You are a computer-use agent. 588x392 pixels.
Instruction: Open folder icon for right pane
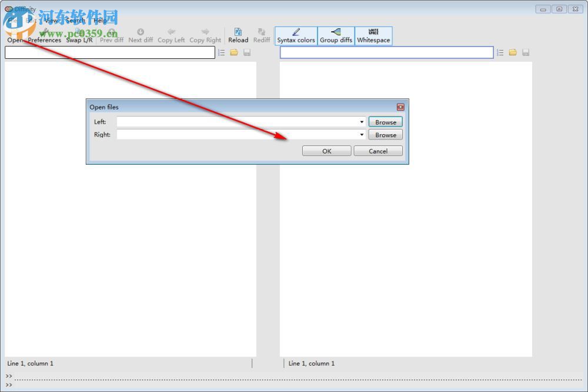[513, 52]
